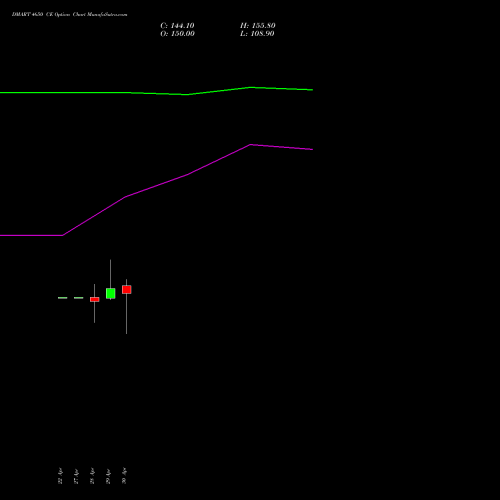Click the DMART 4650 CE Options Chart title
The height and width of the screenshot is (500, 500).
[x=69, y=15]
